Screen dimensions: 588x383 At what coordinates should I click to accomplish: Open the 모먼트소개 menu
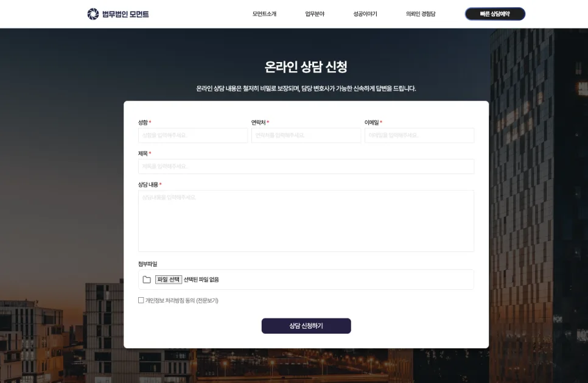(264, 14)
